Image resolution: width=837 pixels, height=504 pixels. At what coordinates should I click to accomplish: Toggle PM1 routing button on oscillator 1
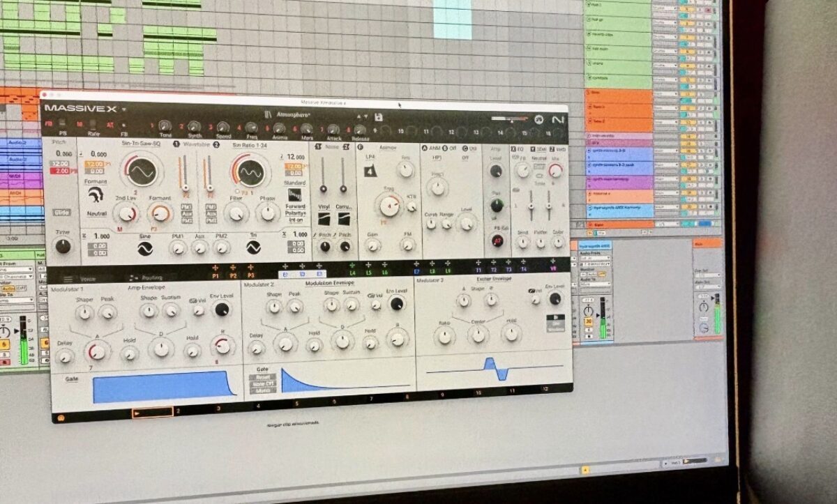pyautogui.click(x=186, y=207)
